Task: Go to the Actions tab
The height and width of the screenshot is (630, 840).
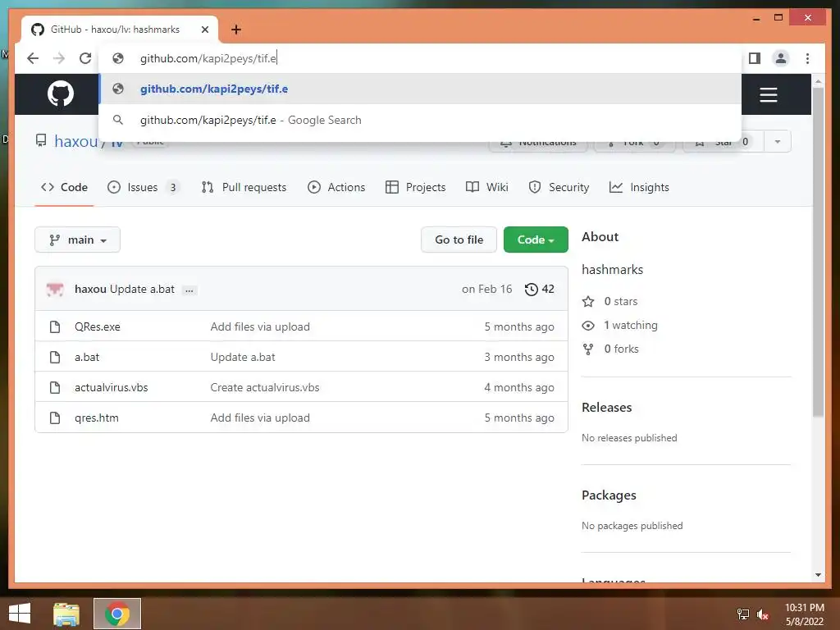Action: [x=336, y=187]
